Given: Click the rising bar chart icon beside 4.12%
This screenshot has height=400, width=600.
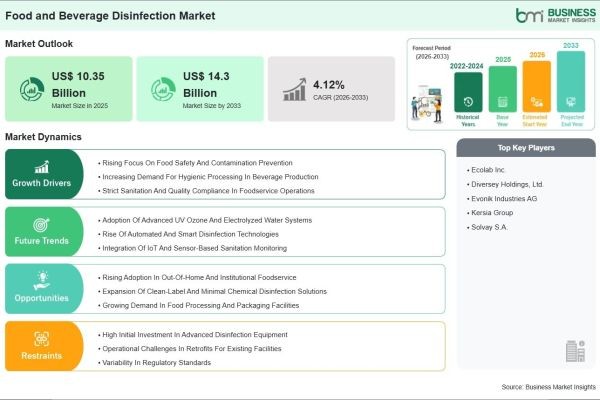Looking at the screenshot, I should click(295, 90).
